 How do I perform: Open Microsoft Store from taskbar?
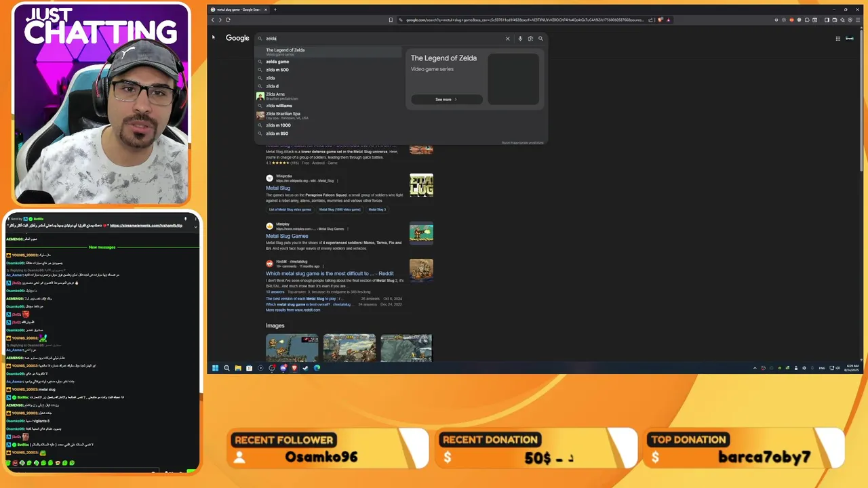[x=249, y=368]
